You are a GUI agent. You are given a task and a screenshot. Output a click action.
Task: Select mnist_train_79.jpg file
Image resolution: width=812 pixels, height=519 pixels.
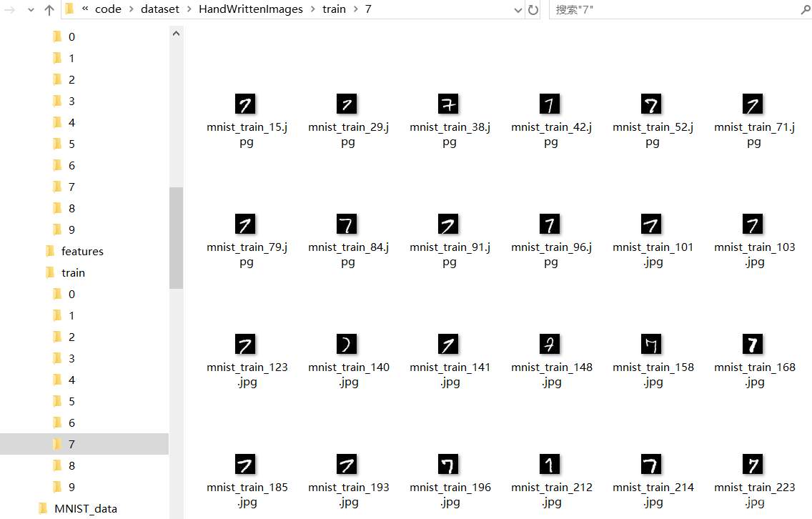[x=245, y=224]
